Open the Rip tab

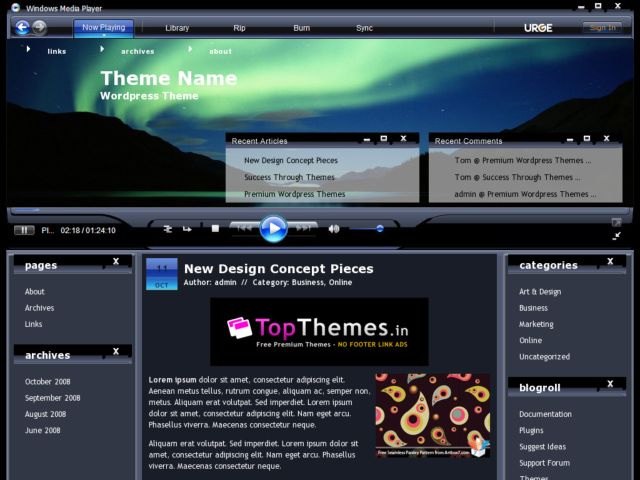point(239,28)
